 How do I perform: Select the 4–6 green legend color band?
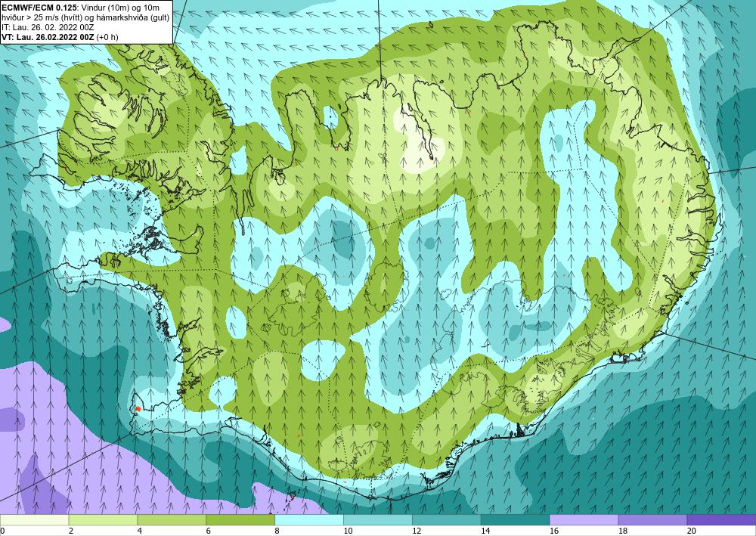click(172, 520)
